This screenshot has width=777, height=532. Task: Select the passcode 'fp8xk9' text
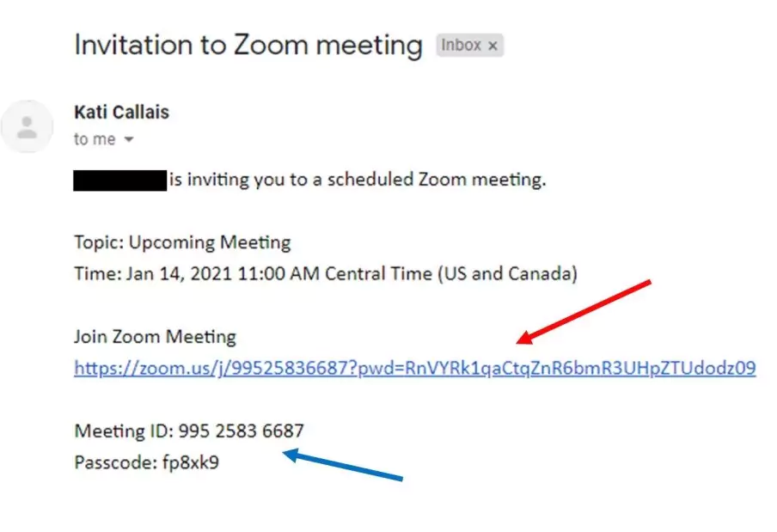click(193, 462)
